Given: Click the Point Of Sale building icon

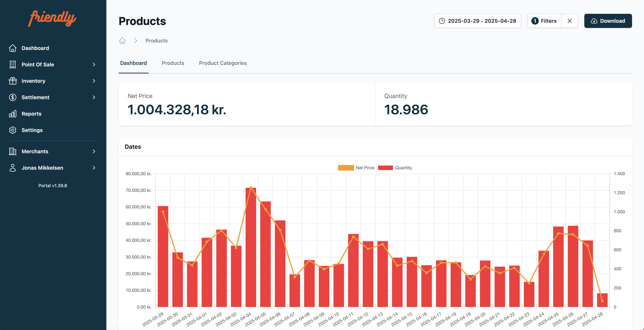Looking at the screenshot, I should [12, 65].
